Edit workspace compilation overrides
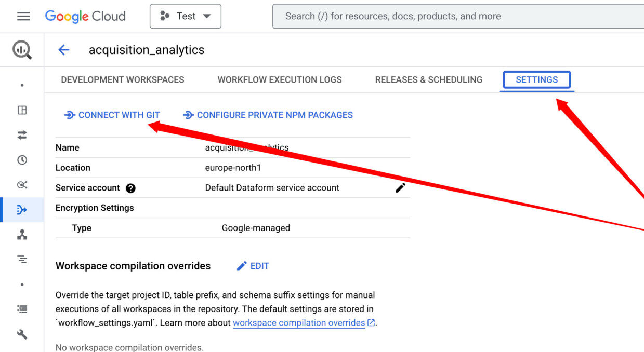 253,266
